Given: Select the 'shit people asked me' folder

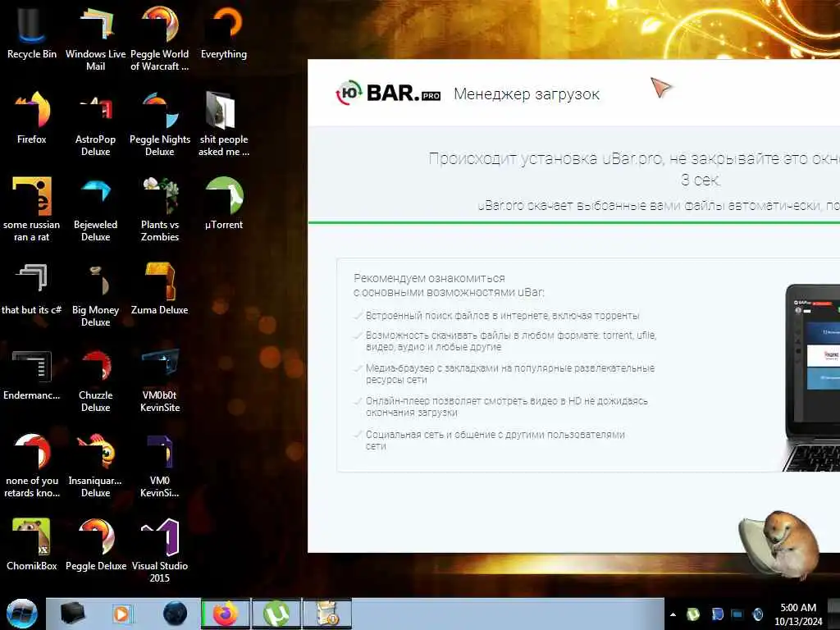Looking at the screenshot, I should point(224,123).
